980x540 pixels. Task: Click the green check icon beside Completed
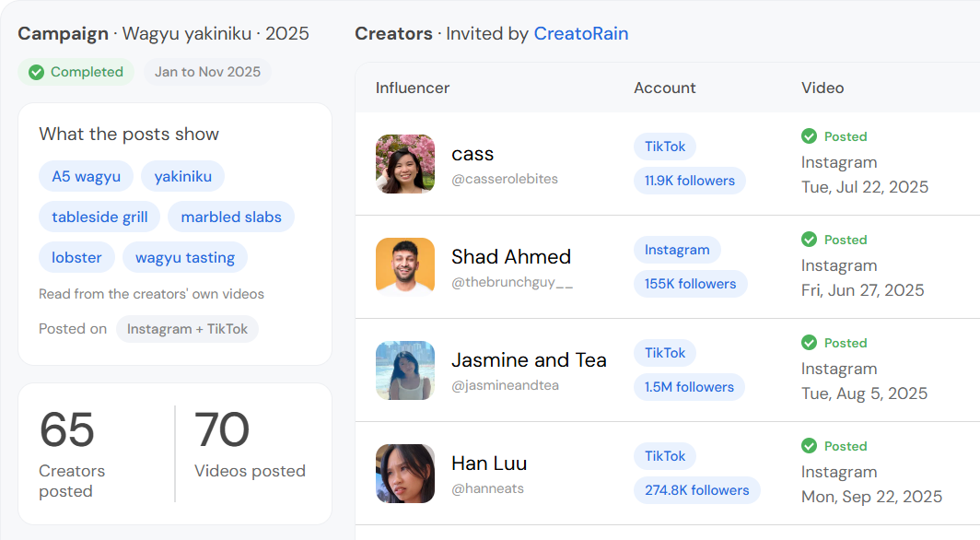click(36, 73)
